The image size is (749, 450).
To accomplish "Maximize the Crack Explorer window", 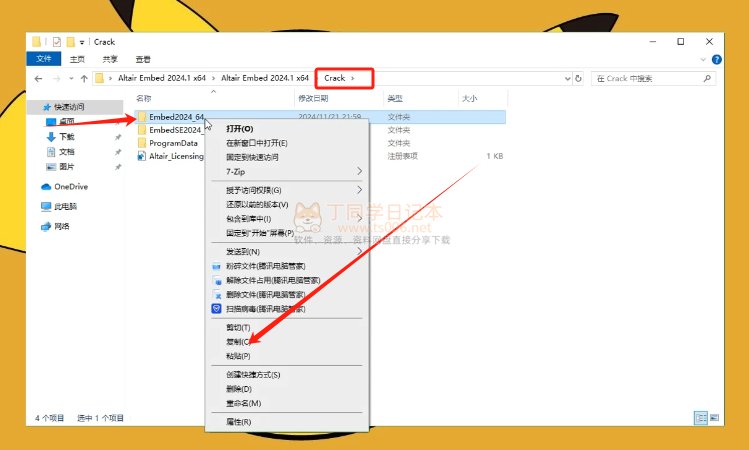I will coord(681,42).
